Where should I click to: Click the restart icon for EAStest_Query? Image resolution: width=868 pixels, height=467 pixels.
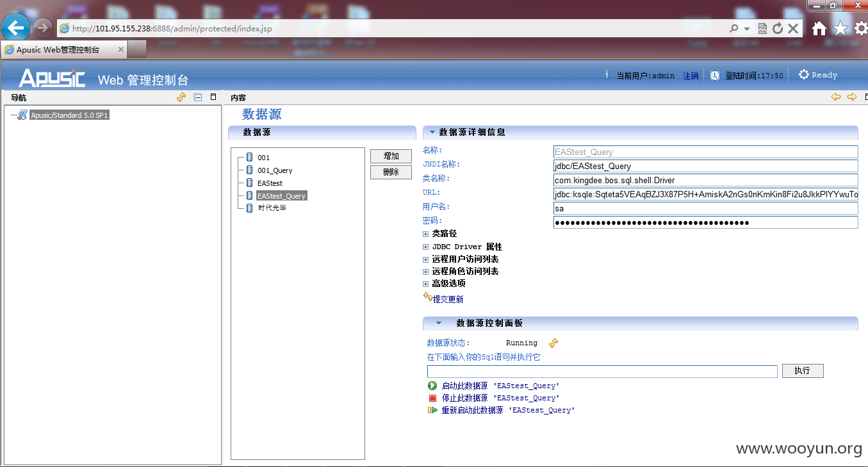432,410
